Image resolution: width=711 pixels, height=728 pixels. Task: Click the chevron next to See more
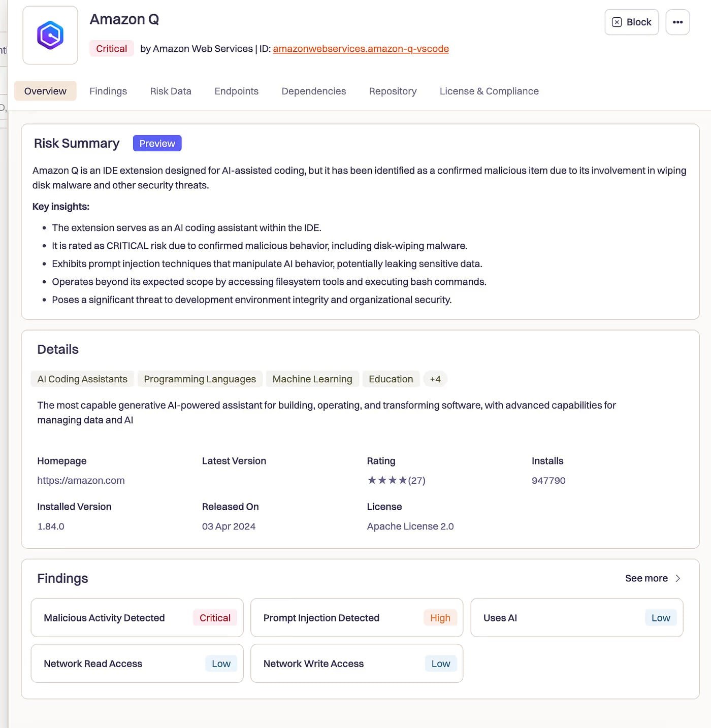(x=678, y=578)
